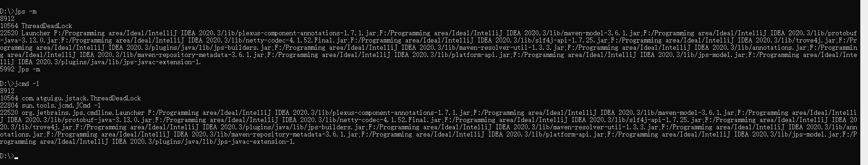Image resolution: width=868 pixels, height=165 pixels.
Task: Click the '22804 sun.tools.jcmd.JCmd -l' line
Action: [51, 105]
